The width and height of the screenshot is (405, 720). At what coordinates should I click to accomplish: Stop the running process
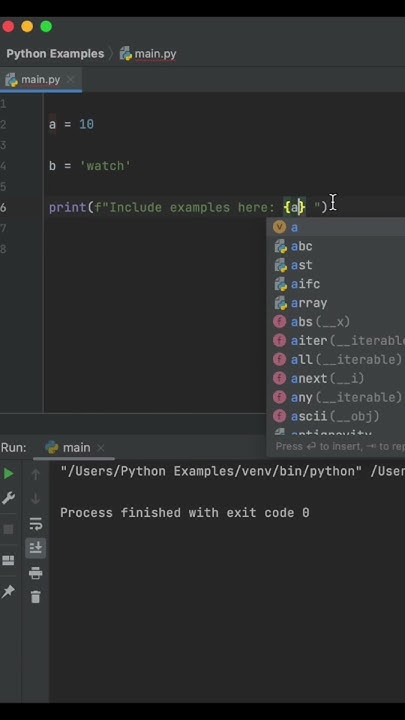point(8,529)
